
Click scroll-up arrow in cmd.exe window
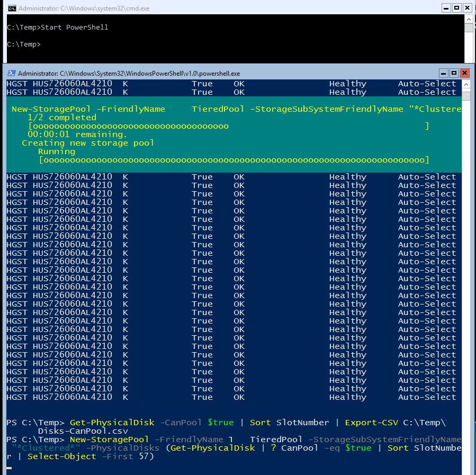click(x=469, y=19)
